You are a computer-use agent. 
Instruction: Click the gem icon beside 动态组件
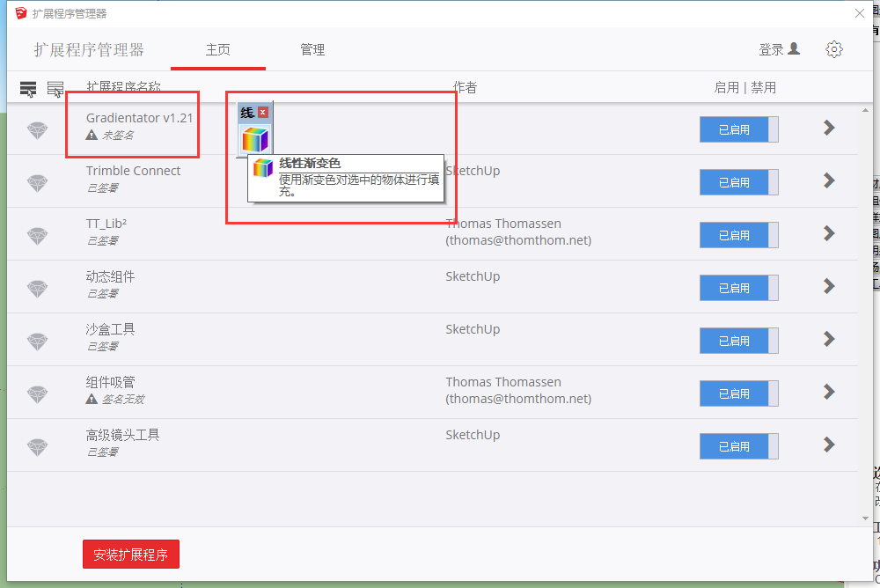[x=38, y=289]
